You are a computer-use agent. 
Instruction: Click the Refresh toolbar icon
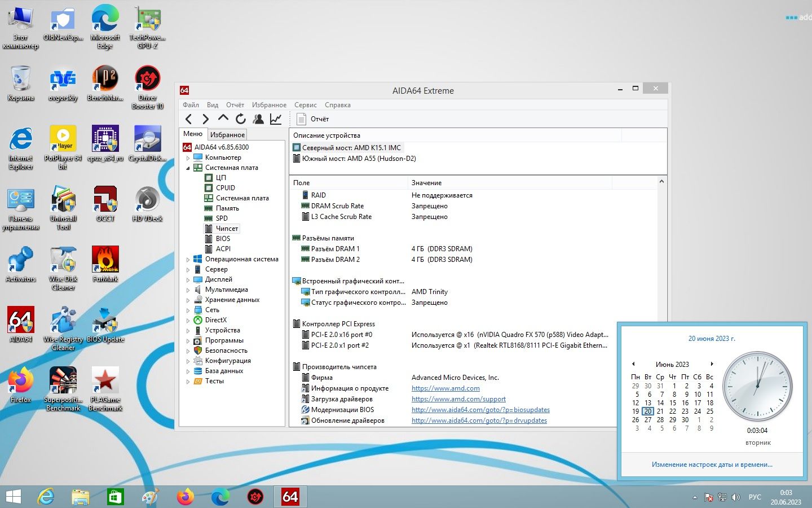(241, 119)
